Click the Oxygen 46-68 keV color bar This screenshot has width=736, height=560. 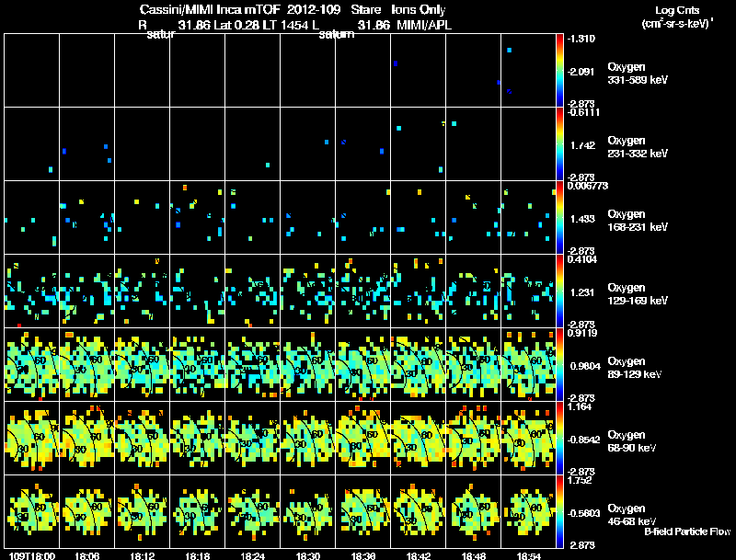(x=559, y=511)
